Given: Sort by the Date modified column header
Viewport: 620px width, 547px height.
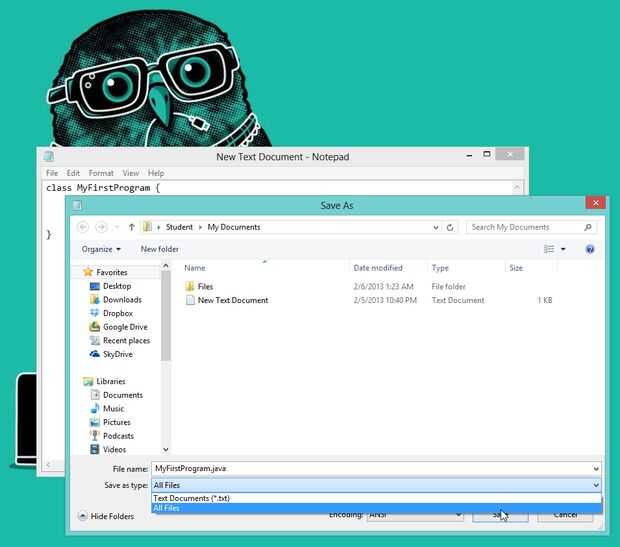Looking at the screenshot, I should pos(378,268).
